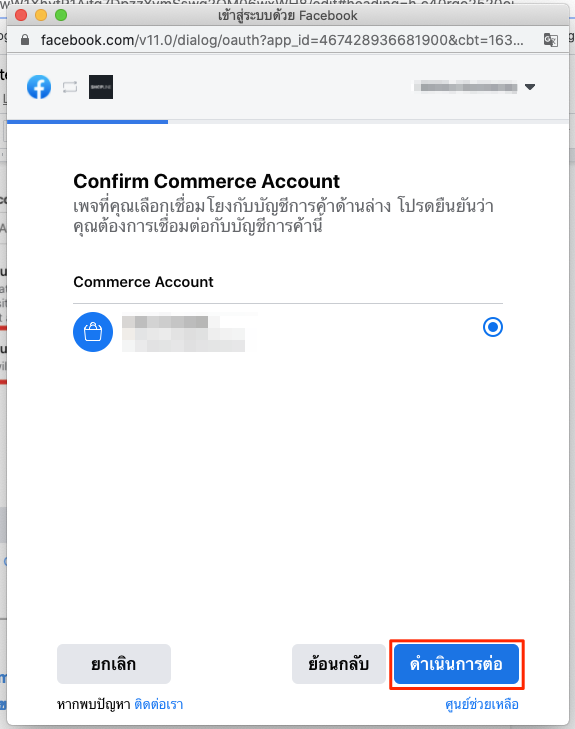Click the blurred account name in header
Viewport: 575px width, 729px height.
click(466, 87)
